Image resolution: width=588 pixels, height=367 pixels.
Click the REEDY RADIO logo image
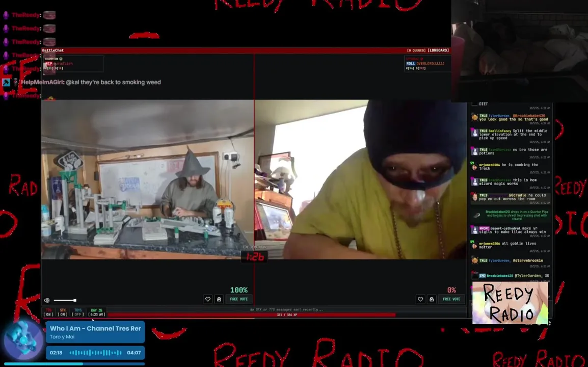[x=510, y=303]
